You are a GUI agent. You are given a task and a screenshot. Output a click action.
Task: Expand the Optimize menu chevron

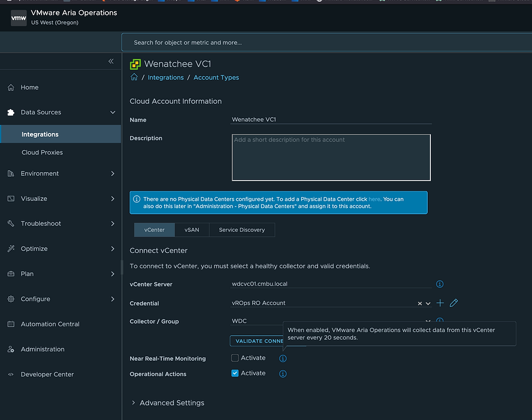coord(113,249)
